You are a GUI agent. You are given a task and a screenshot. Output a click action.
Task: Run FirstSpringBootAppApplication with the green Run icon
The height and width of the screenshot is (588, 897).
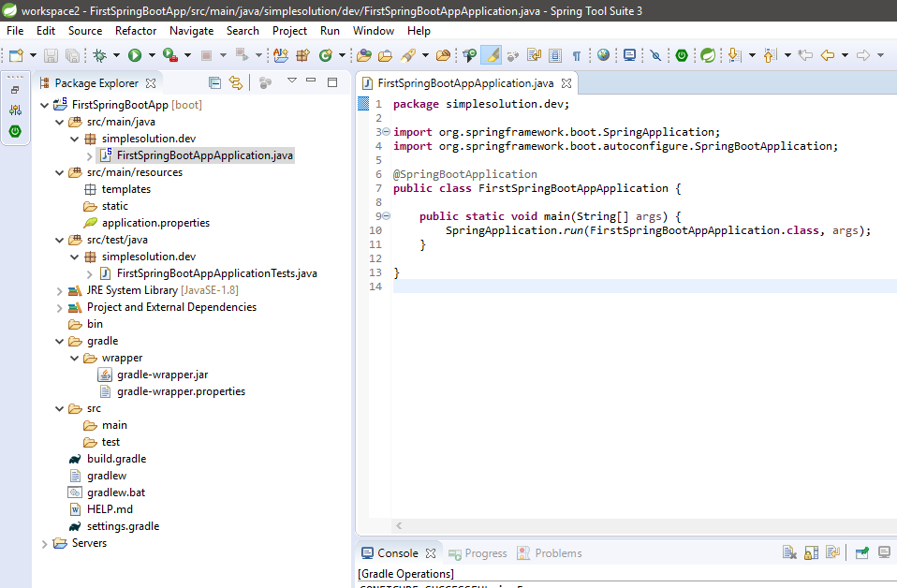tap(135, 53)
